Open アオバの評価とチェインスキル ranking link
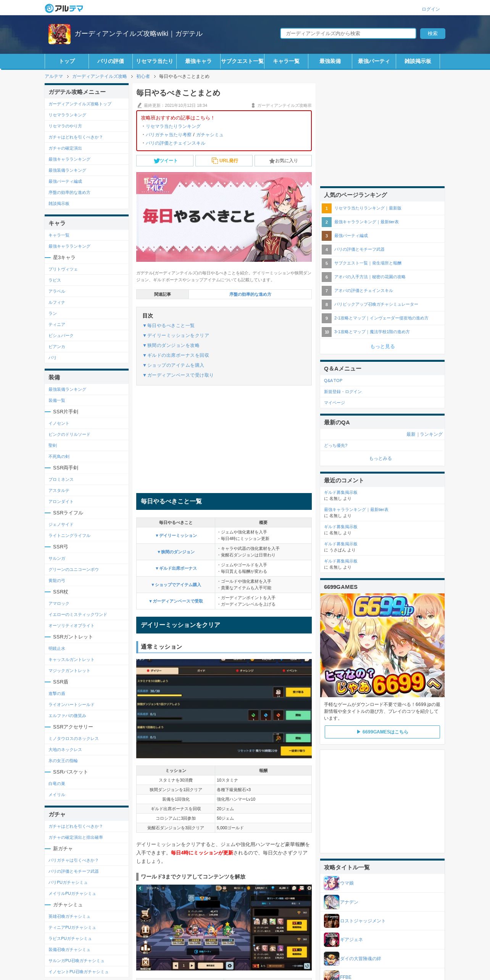Viewport: 490px width, 980px height. pos(364,291)
